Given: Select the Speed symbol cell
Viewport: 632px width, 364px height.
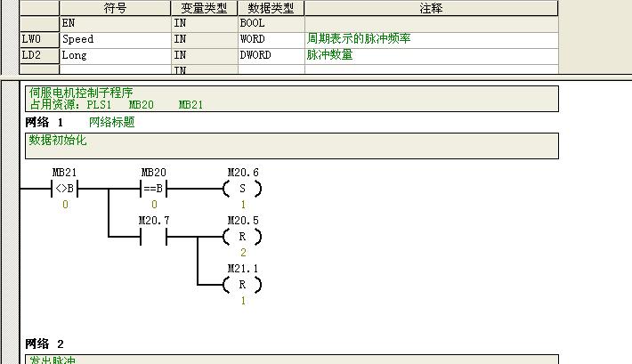Looking at the screenshot, I should 115,39.
